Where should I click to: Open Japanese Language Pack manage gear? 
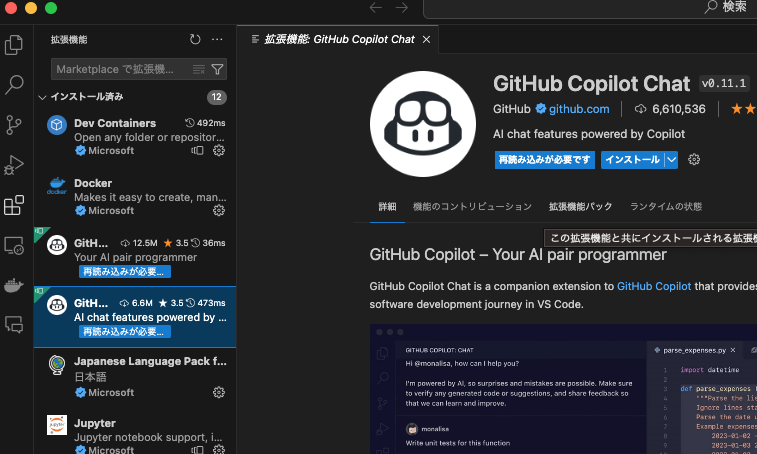219,392
